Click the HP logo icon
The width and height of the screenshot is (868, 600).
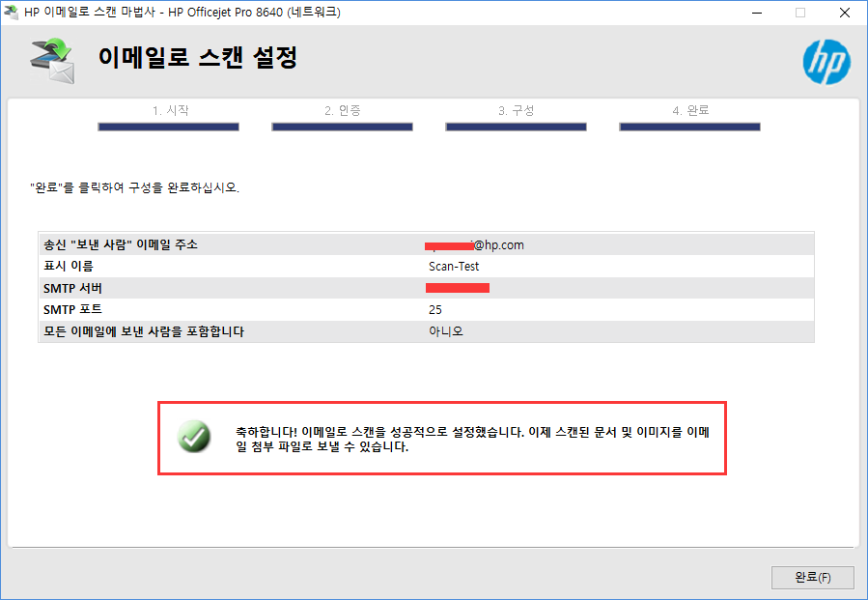tap(826, 62)
